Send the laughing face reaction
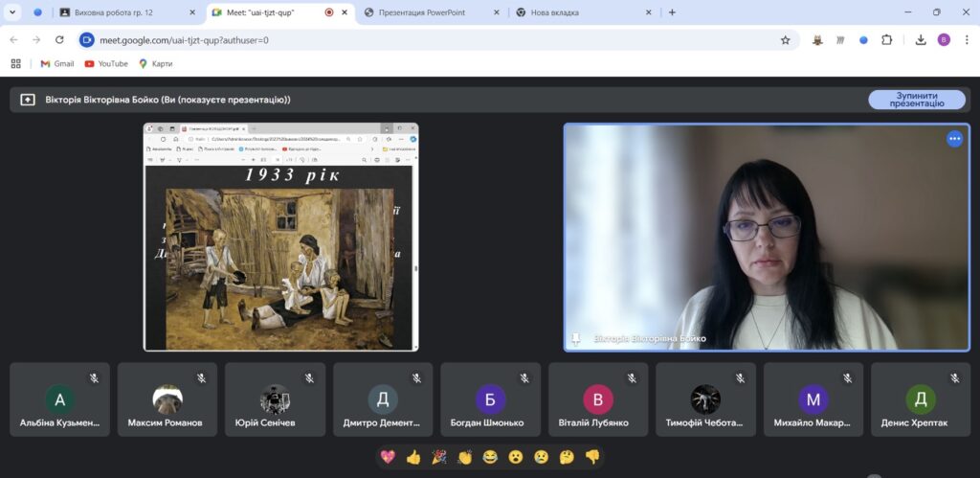The image size is (980, 478). pos(490,457)
